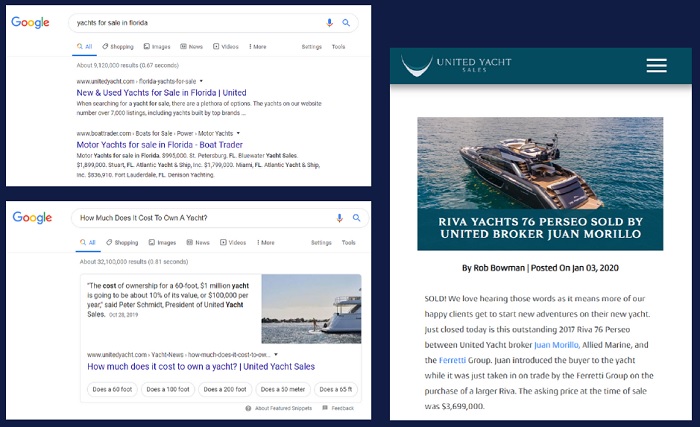This screenshot has width=700, height=427.
Task: Click the Feedback link below the snippet
Action: click(338, 408)
